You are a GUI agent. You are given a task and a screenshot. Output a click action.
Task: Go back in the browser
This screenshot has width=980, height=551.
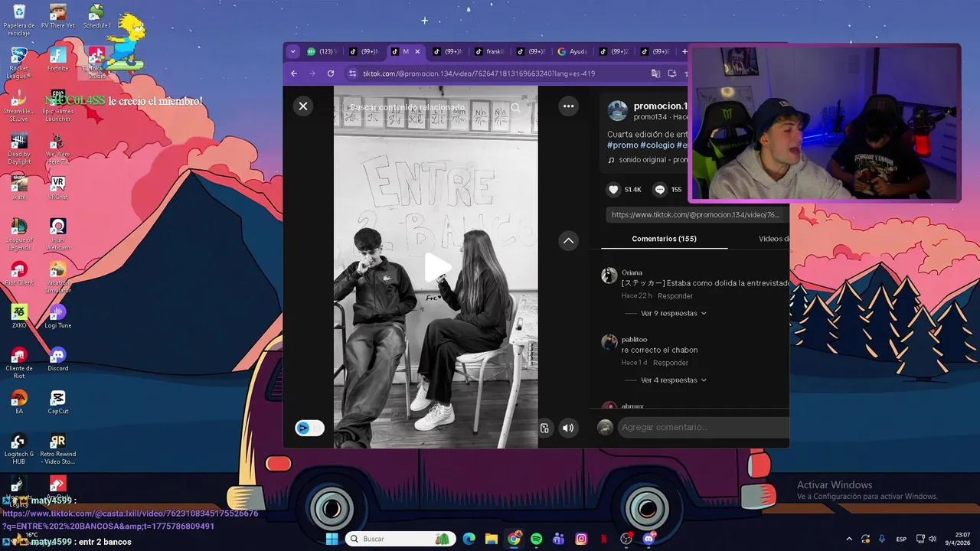click(x=294, y=73)
